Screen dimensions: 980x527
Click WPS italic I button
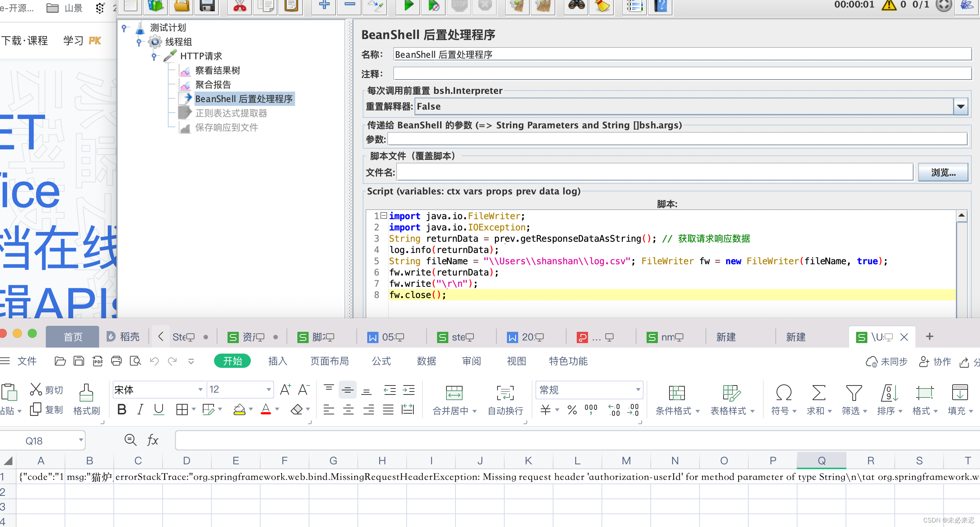click(140, 410)
